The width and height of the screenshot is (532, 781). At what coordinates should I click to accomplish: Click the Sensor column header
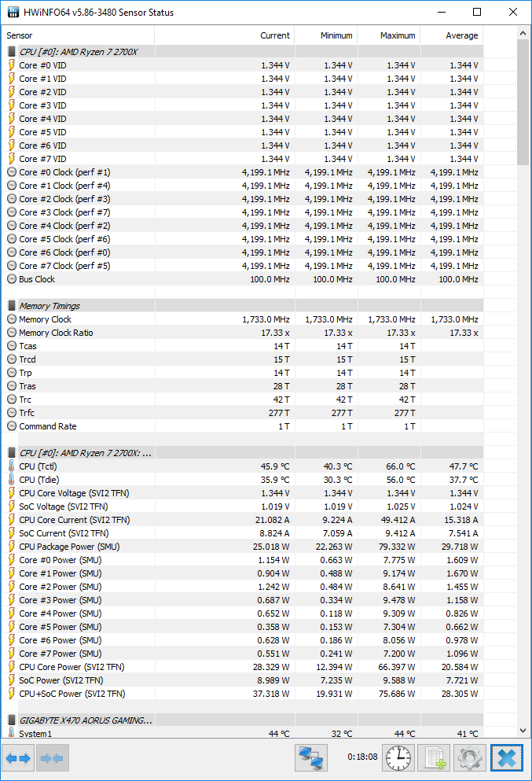78,35
